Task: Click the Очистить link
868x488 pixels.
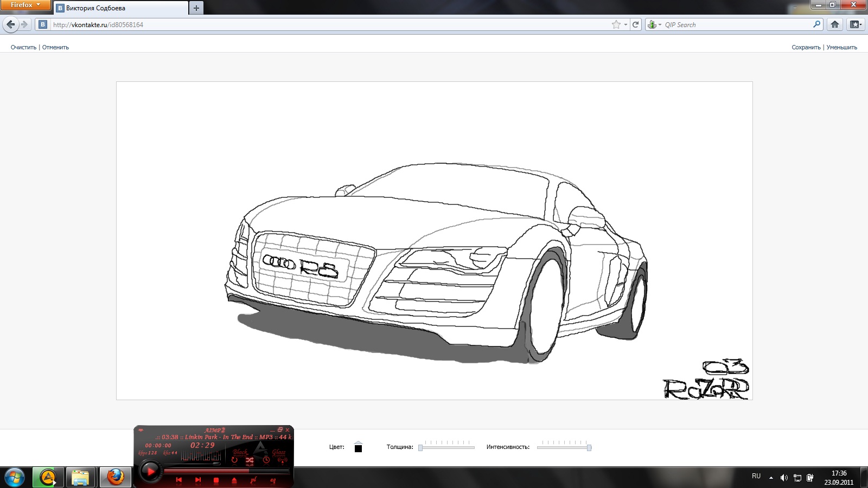Action: (x=23, y=47)
